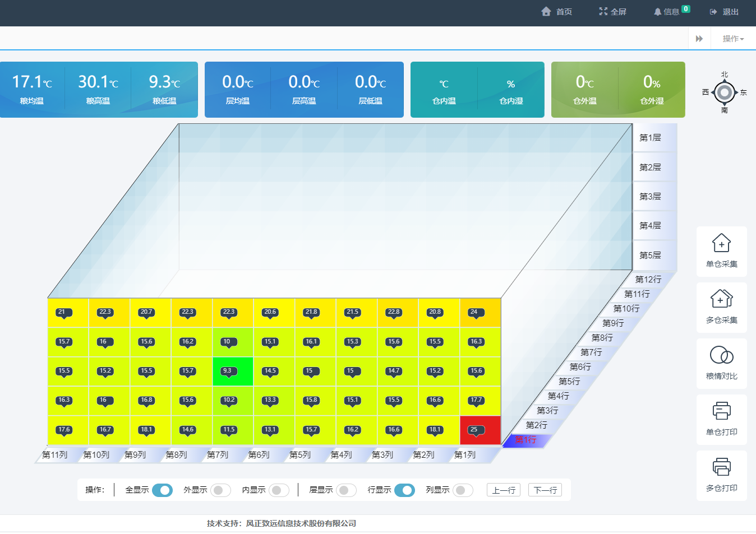
Task: Click the 单仓采集 house icon
Action: click(x=721, y=243)
